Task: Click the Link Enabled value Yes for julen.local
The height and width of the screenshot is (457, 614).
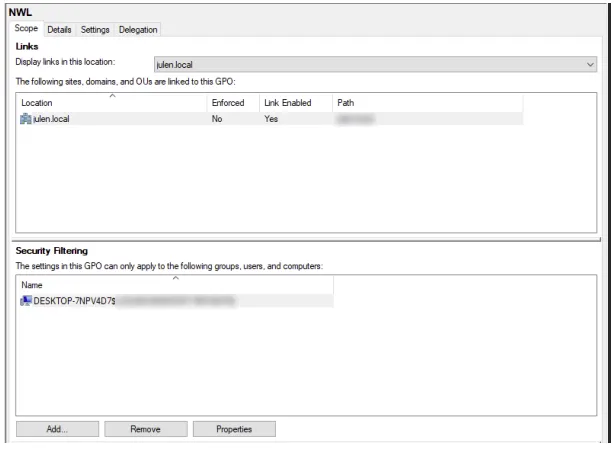Action: (271, 119)
